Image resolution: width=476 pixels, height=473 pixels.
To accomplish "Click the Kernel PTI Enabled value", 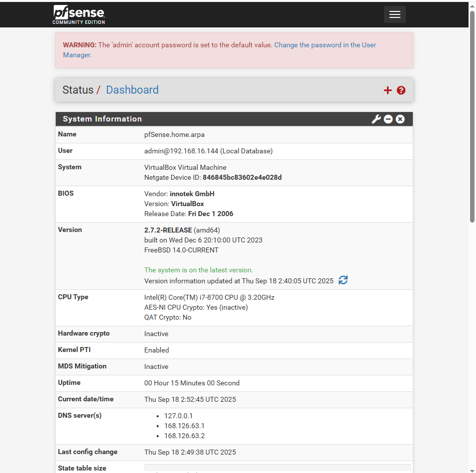I will (x=156, y=351).
